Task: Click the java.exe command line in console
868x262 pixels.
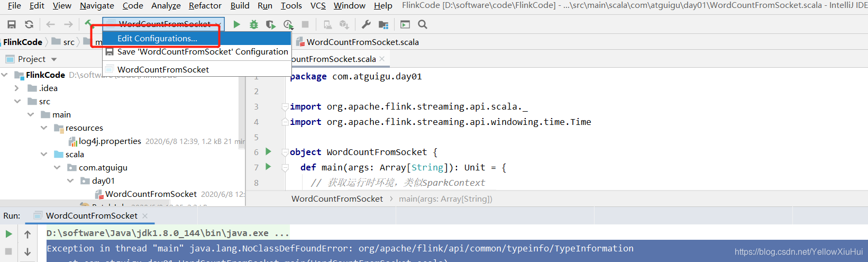Action: [x=168, y=233]
